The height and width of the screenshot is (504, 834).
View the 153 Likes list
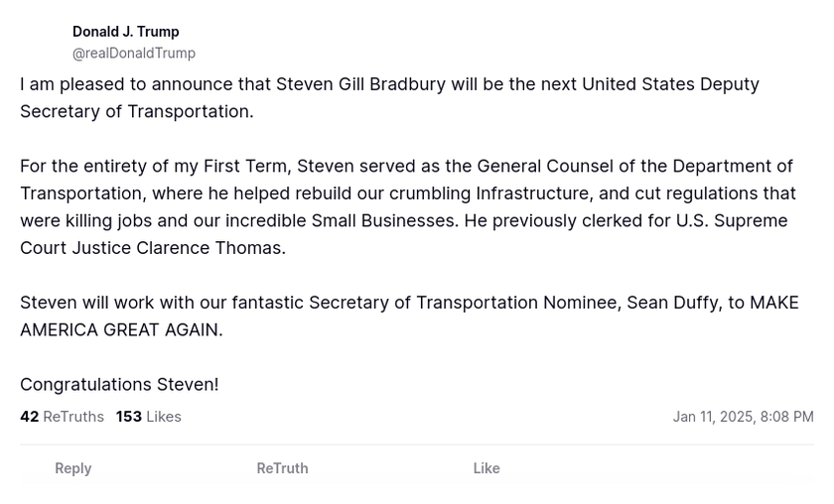tap(148, 417)
